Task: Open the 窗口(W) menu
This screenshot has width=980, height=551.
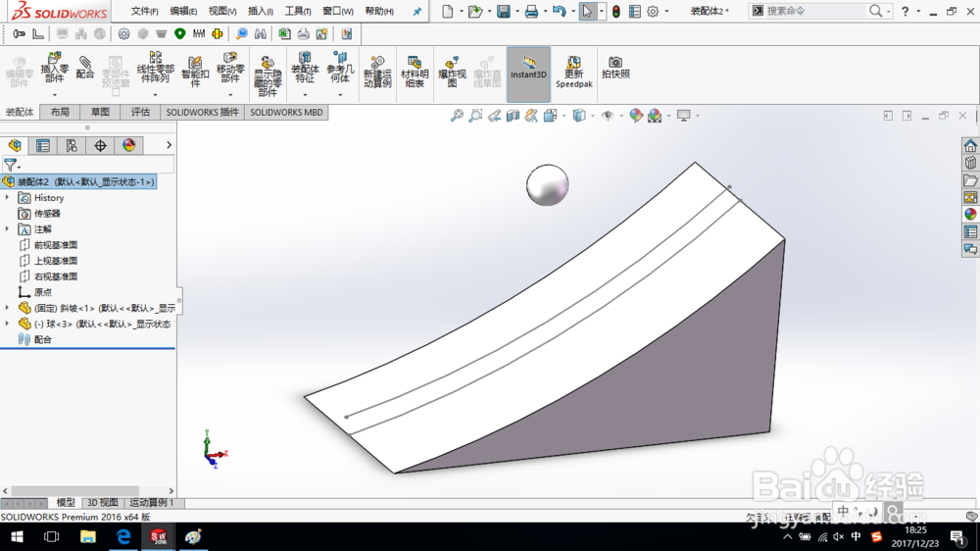Action: (337, 11)
